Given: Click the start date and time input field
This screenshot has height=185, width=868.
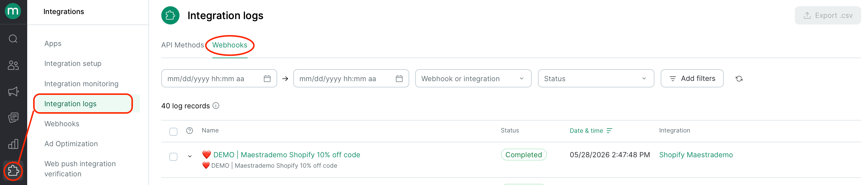Looking at the screenshot, I should click(x=219, y=78).
